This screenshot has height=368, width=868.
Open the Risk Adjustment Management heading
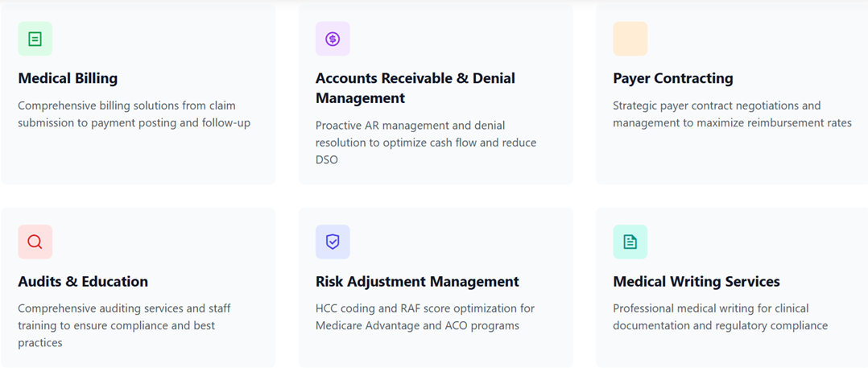417,282
